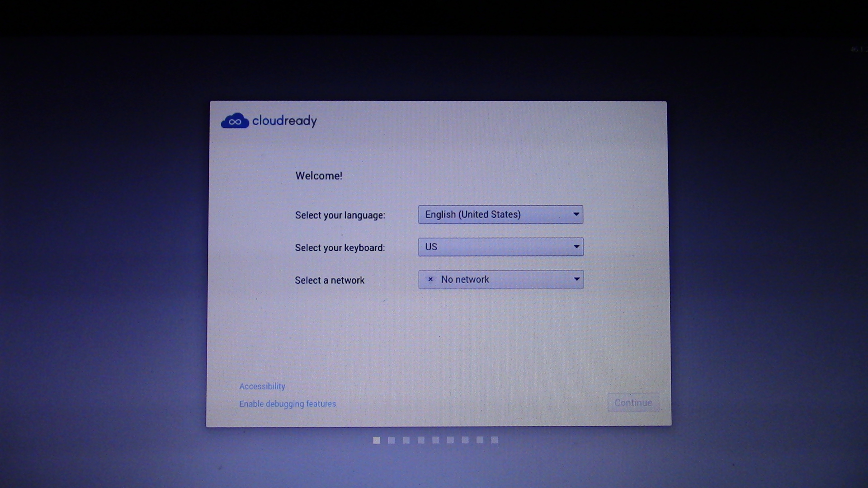
Task: Click the no-network X icon
Action: [430, 280]
